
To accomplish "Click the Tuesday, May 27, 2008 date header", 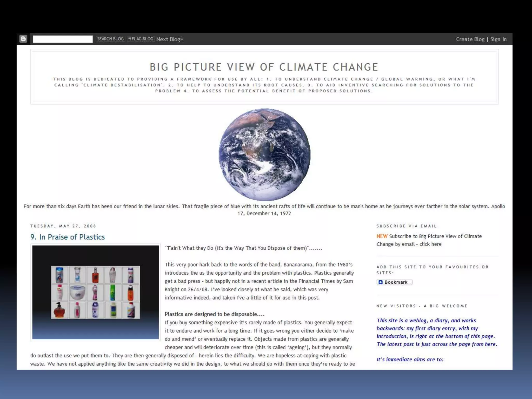I will pos(63,226).
